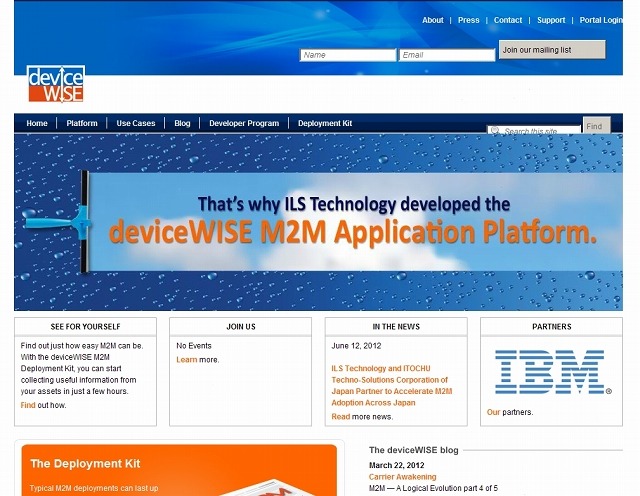Click The Deployment Kit orange panel title
This screenshot has height=496, width=640.
coord(85,464)
